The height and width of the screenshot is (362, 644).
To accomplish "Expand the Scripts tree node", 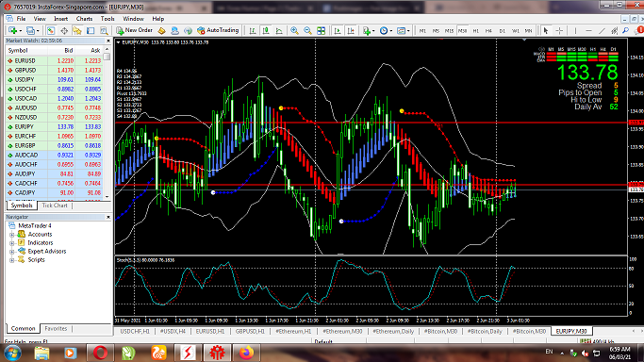I will click(x=12, y=260).
